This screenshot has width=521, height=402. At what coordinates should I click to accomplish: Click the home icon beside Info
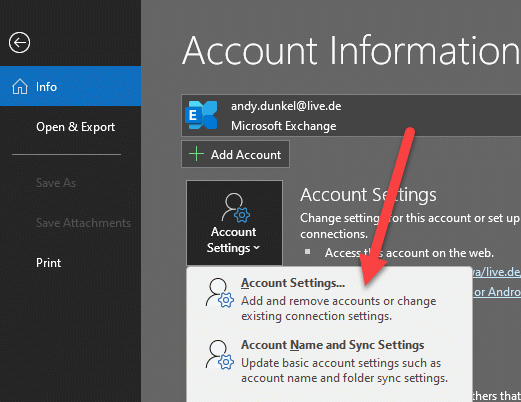tap(20, 87)
